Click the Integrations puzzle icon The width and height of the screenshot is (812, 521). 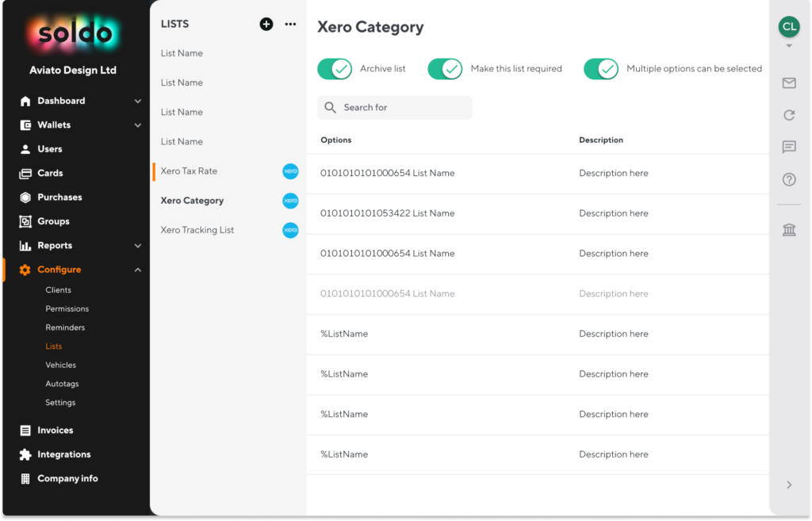[25, 454]
